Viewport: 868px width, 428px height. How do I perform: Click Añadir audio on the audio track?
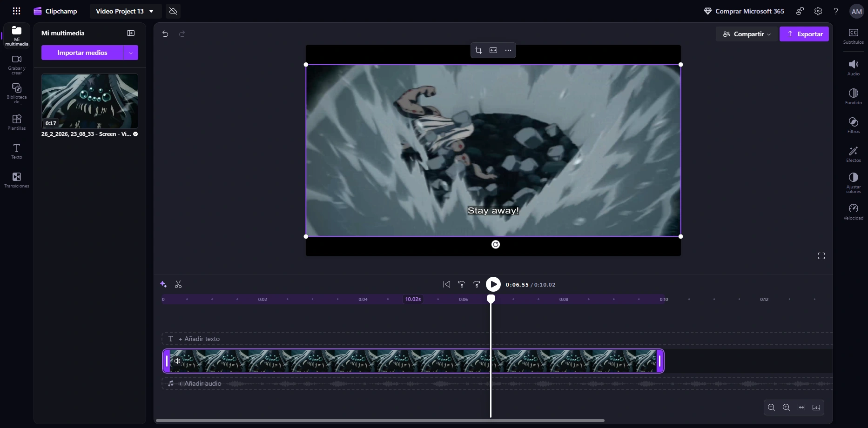200,383
